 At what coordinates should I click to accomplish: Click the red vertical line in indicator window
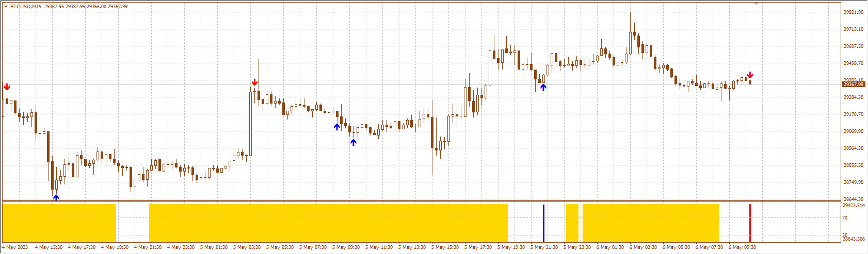pyautogui.click(x=750, y=223)
